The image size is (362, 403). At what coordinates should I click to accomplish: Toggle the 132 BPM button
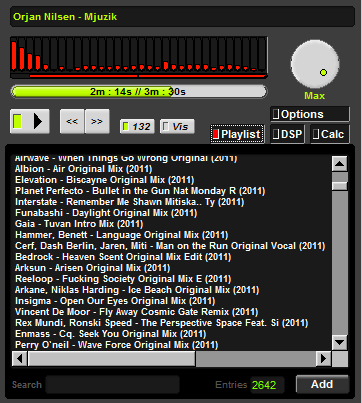coord(137,127)
